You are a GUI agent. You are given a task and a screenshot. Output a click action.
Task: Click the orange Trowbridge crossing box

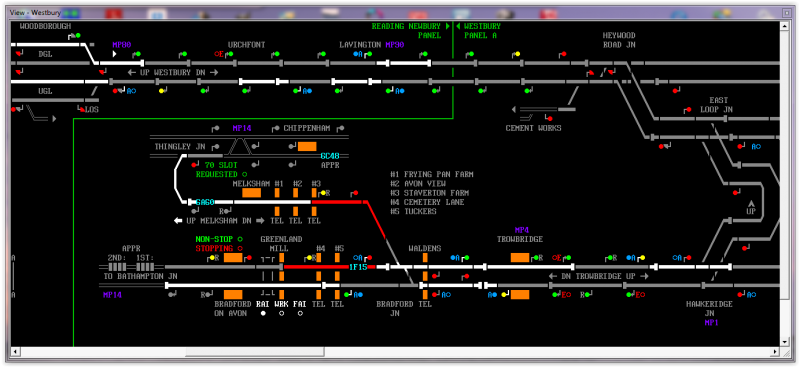(x=520, y=257)
